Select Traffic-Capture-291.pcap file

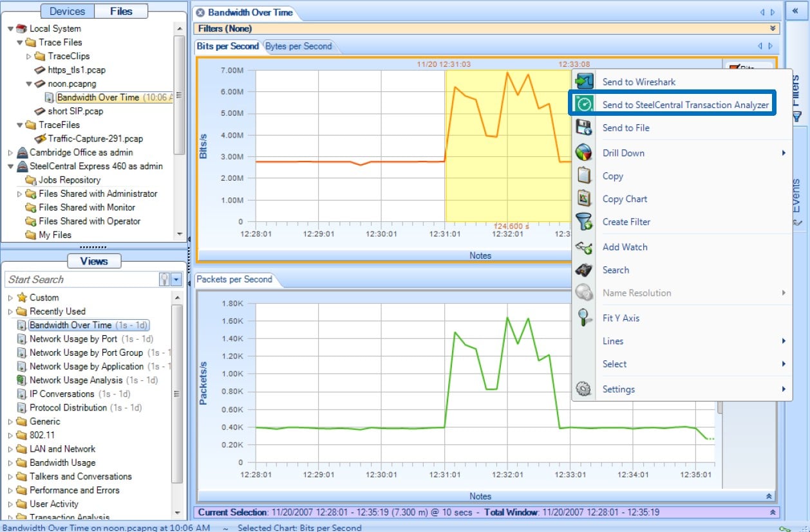(95, 138)
